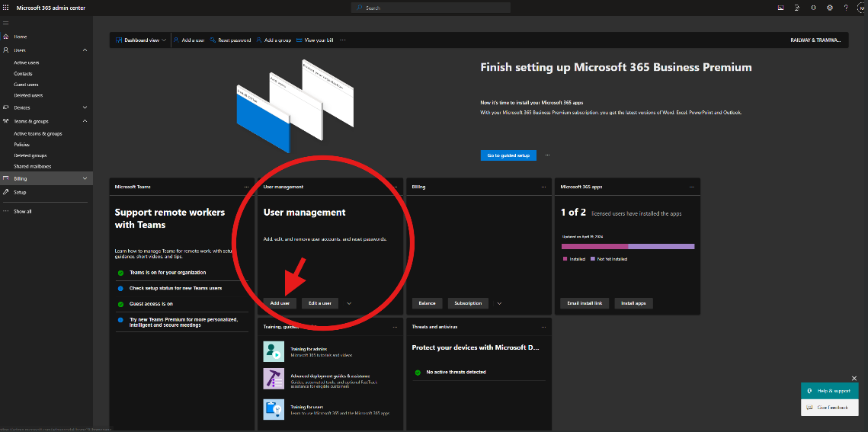This screenshot has height=432, width=868.
Task: Open the toolbar overflow ellipsis after View your bill
Action: pyautogui.click(x=343, y=40)
